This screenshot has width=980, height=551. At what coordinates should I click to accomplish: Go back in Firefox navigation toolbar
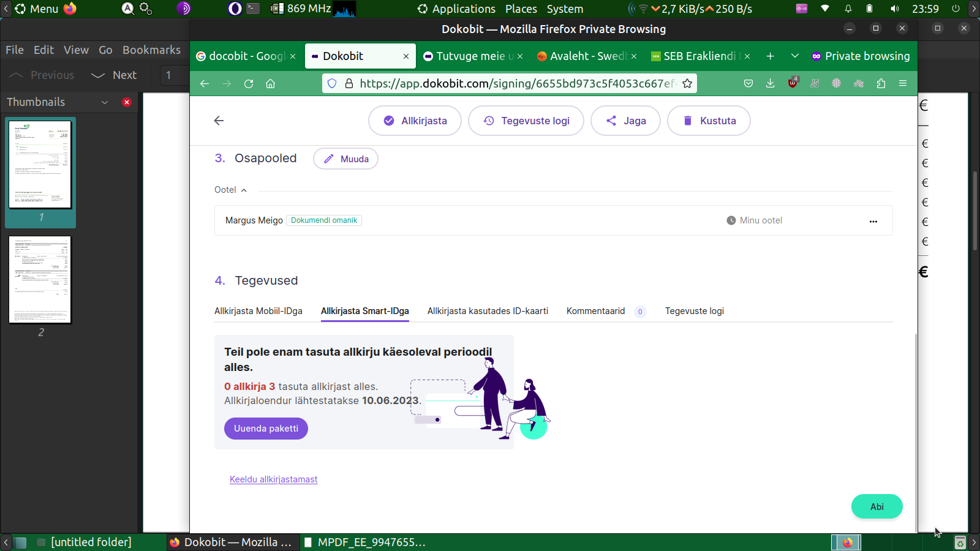tap(205, 83)
